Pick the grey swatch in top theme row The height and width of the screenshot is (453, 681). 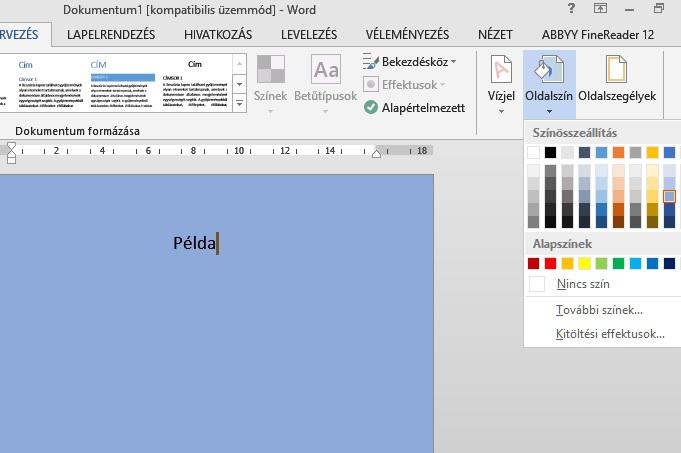[635, 152]
